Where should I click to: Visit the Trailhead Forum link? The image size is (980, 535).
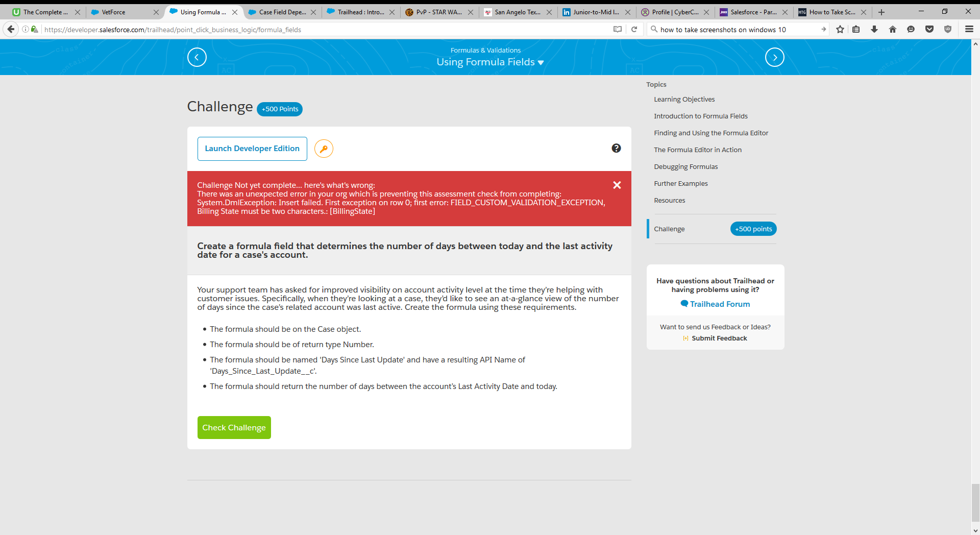pyautogui.click(x=716, y=304)
